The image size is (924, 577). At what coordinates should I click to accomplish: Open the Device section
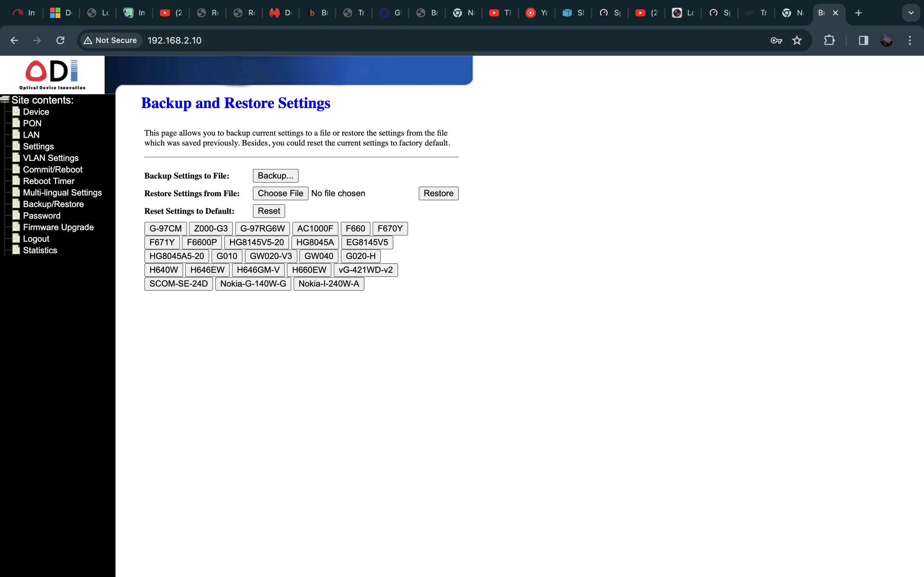pyautogui.click(x=36, y=112)
